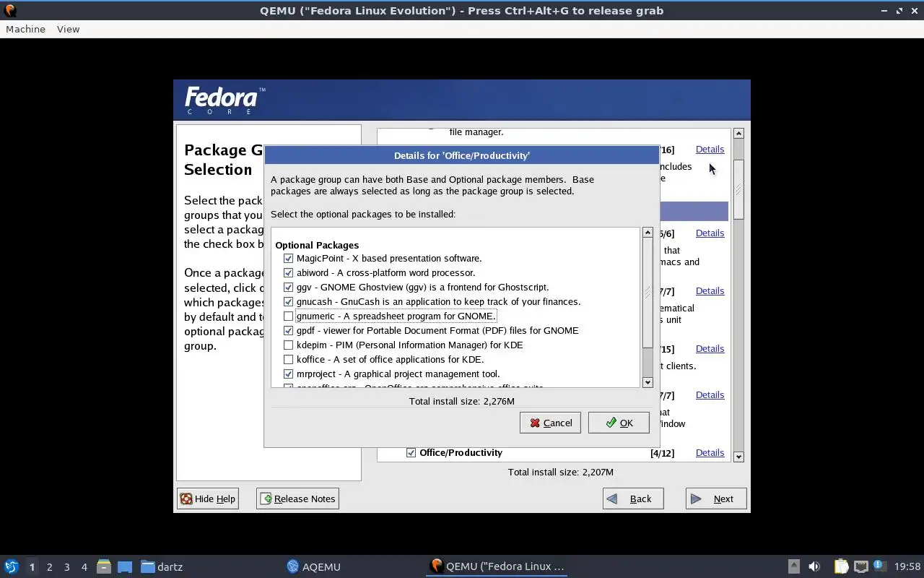Screen dimensions: 924x578
Task: Enable the koffice package checkbox
Action: coord(288,359)
